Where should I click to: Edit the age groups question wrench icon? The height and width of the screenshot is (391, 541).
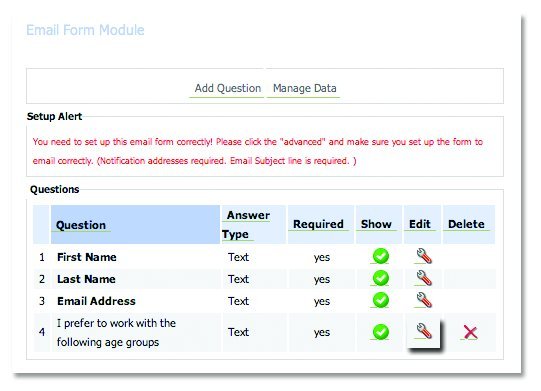(424, 331)
